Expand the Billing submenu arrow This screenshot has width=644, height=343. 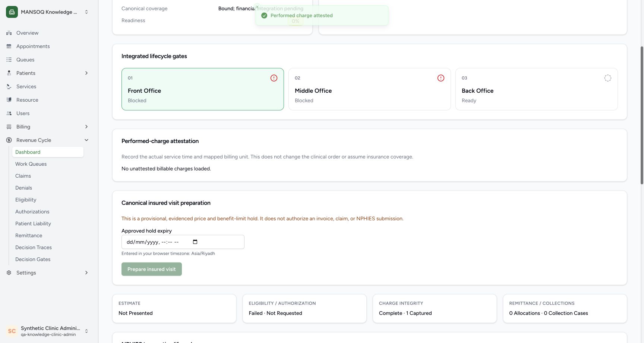(x=86, y=127)
